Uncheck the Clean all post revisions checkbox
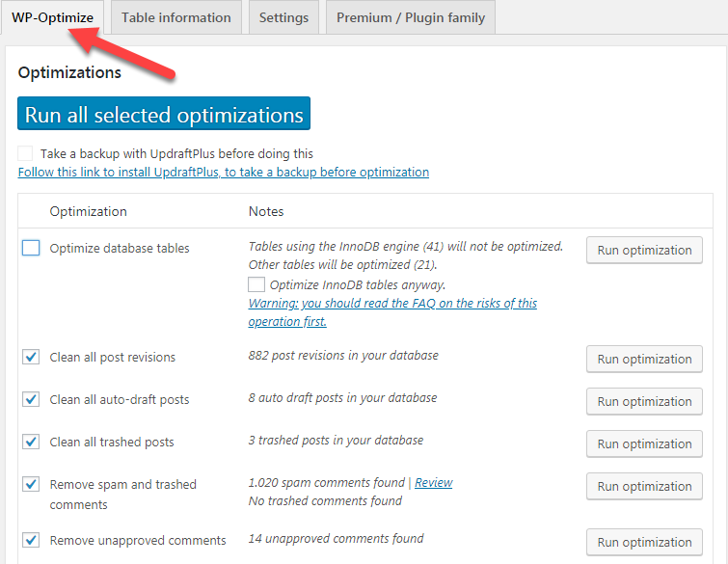The image size is (728, 564). [x=31, y=357]
